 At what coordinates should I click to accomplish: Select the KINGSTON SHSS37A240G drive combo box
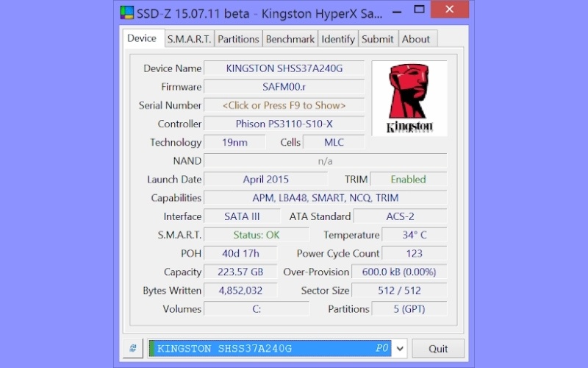coord(270,348)
